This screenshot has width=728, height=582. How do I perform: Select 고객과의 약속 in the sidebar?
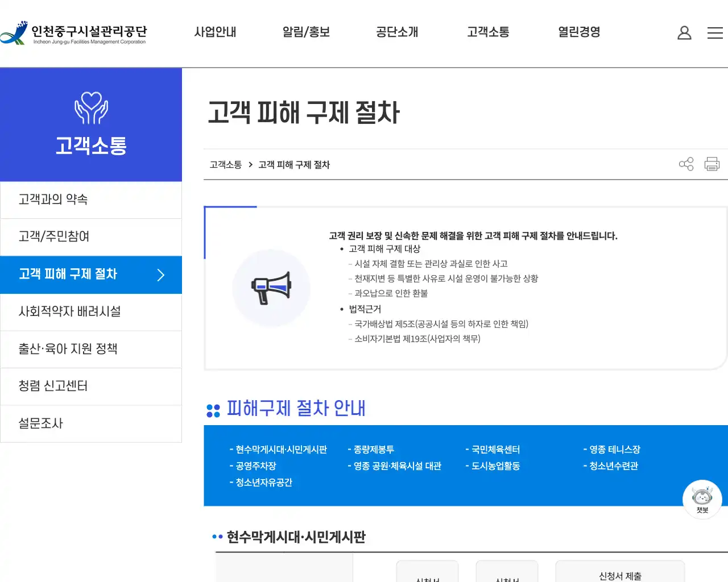(x=51, y=199)
